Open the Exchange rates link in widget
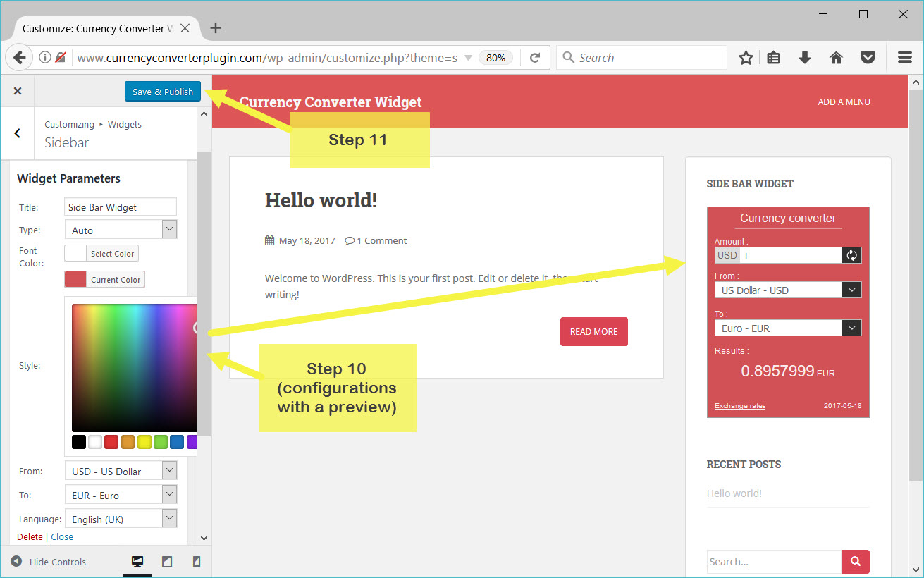924x578 pixels. 739,405
